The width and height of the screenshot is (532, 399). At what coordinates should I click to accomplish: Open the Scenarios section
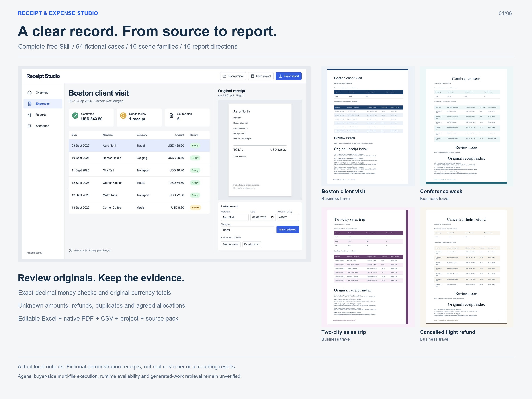pyautogui.click(x=43, y=126)
